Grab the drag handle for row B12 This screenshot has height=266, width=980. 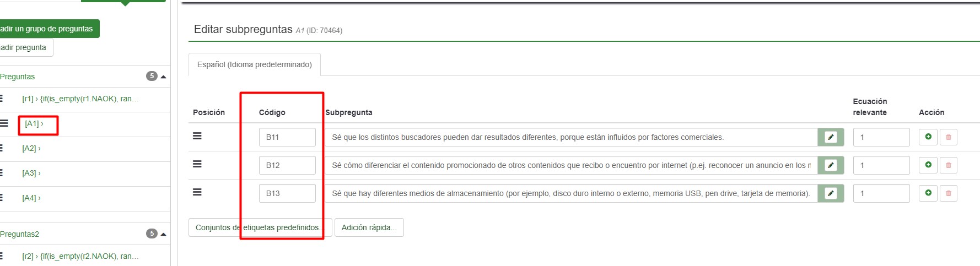point(197,164)
